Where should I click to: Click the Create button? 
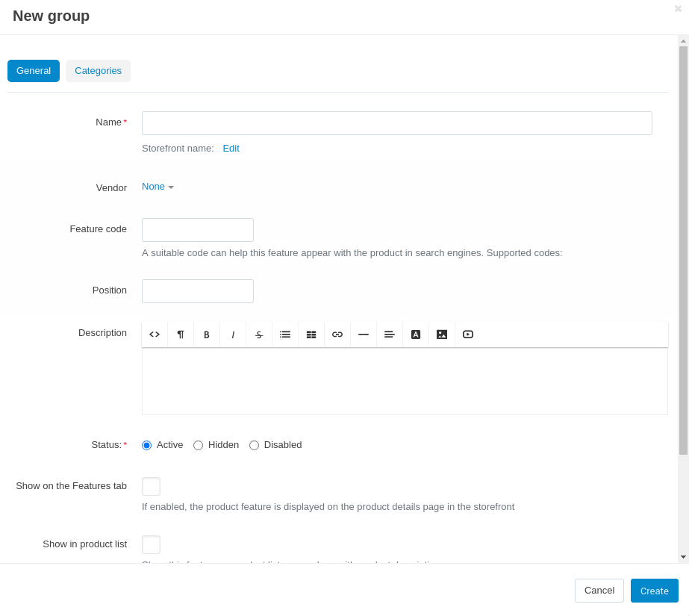click(x=654, y=591)
